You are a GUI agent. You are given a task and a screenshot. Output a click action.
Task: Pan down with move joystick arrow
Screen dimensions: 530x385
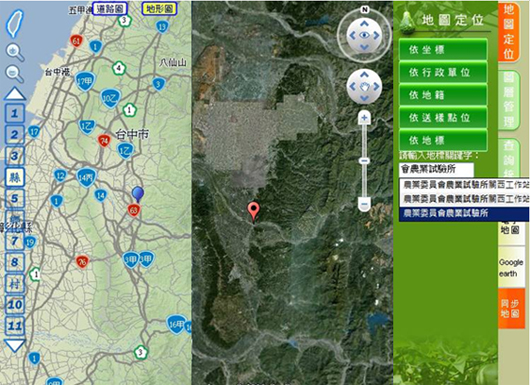364,98
